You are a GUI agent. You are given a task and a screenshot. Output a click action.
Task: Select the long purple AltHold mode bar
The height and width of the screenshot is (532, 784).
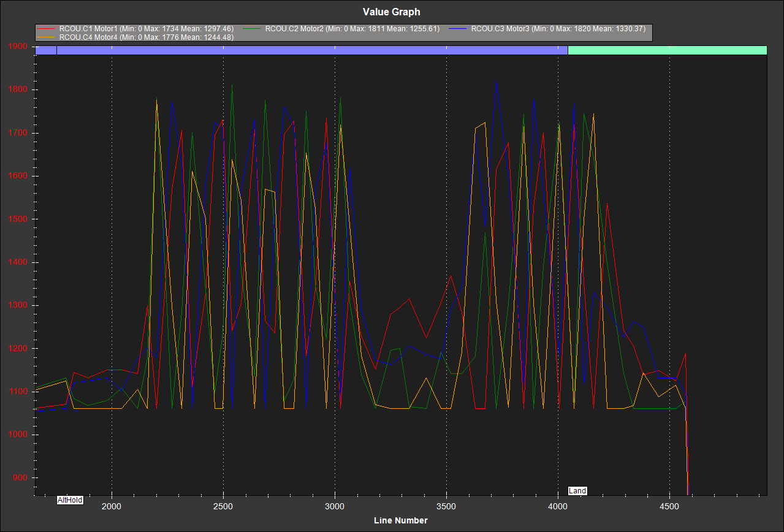[x=311, y=50]
